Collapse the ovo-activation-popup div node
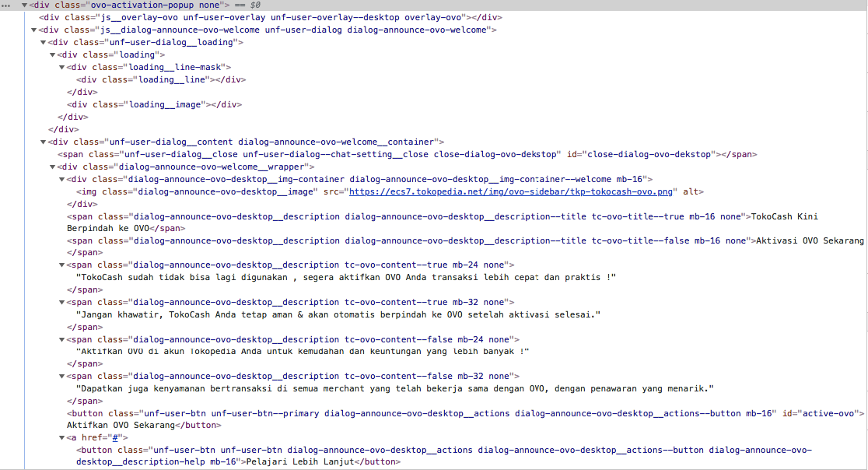Image resolution: width=868 pixels, height=470 pixels. point(24,5)
